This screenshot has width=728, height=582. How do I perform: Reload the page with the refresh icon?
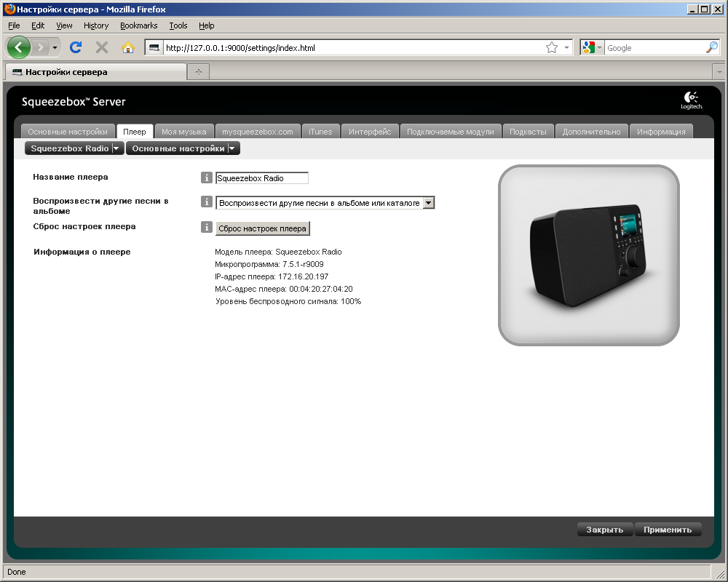(x=76, y=47)
